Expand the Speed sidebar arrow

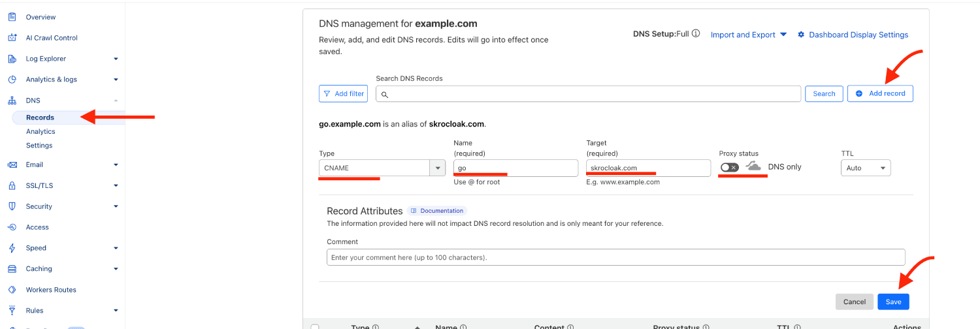coord(116,248)
